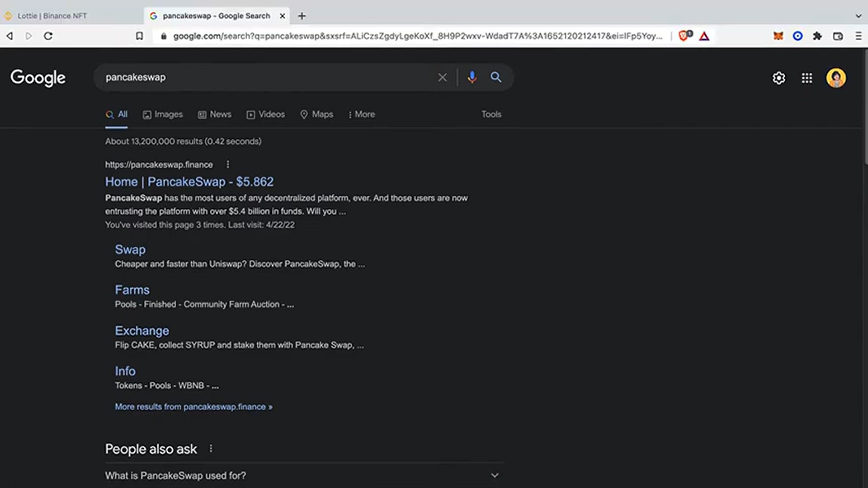Switch to Maps results
This screenshot has width=868, height=488.
[x=316, y=114]
